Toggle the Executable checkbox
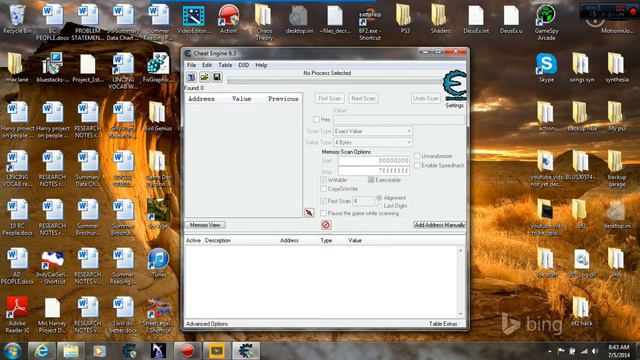This screenshot has width=640, height=360. coord(371,180)
